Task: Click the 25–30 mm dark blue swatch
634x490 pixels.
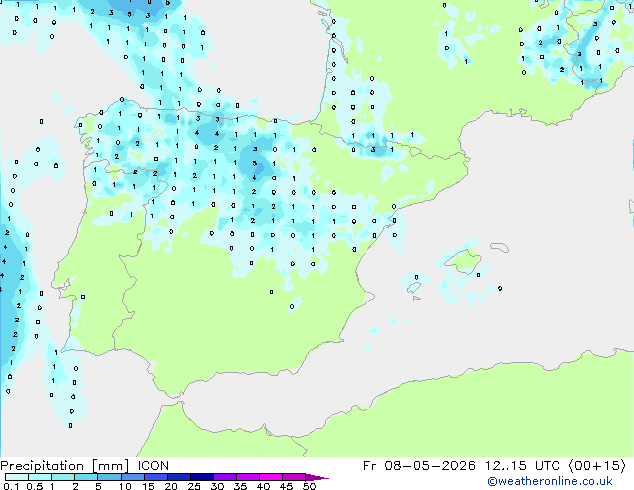Action: point(202,477)
